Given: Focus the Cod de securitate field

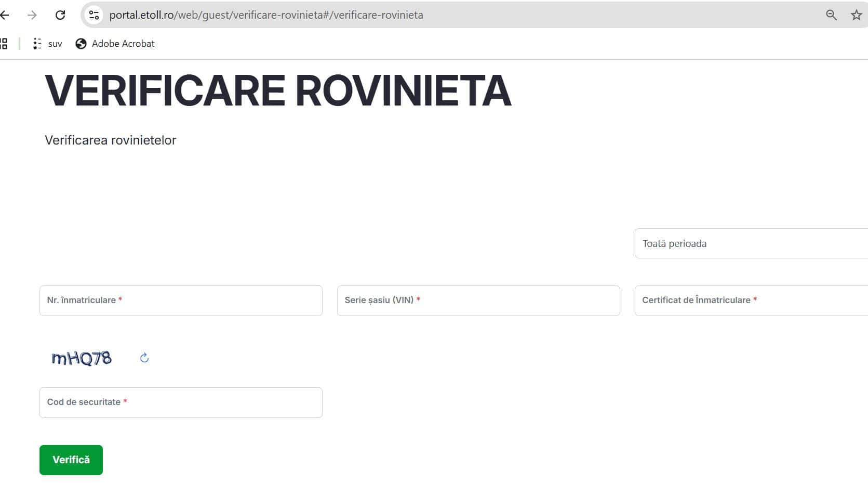Looking at the screenshot, I should point(181,402).
